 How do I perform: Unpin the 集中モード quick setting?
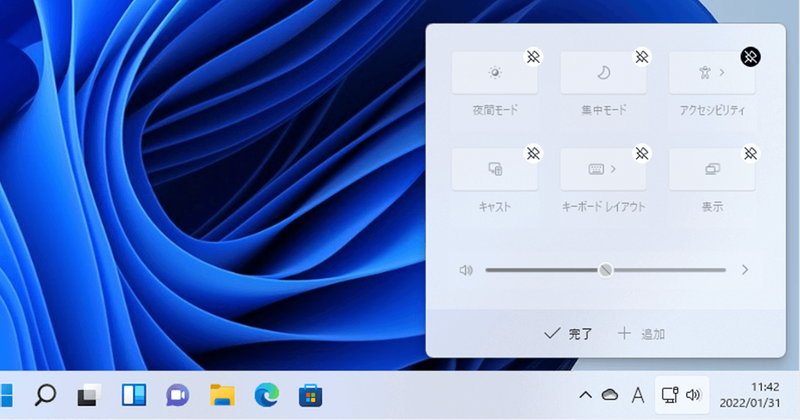tap(642, 57)
